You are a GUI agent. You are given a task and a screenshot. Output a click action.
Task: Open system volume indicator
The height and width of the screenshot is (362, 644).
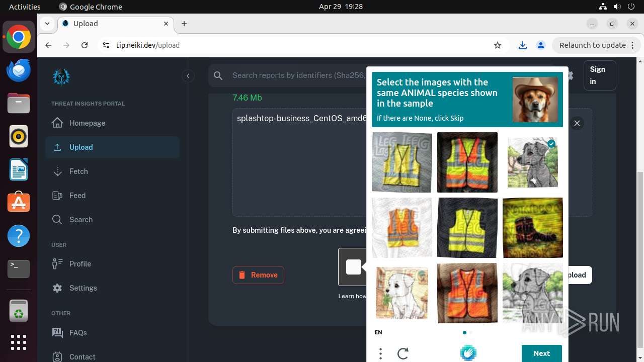tap(617, 7)
